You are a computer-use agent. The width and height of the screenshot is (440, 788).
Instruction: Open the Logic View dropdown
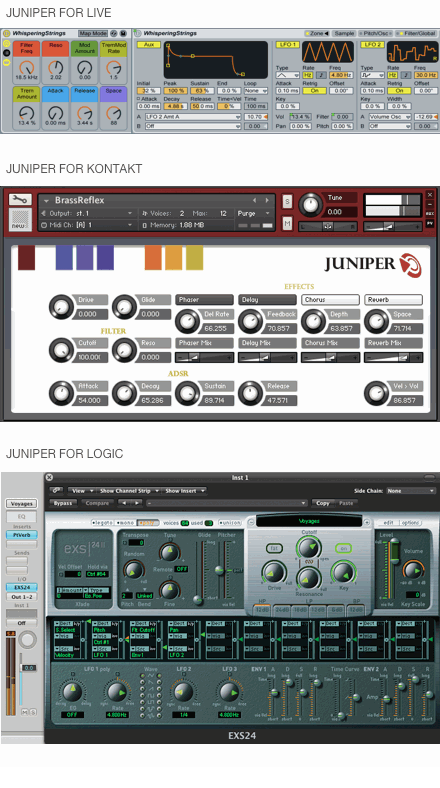tap(83, 490)
